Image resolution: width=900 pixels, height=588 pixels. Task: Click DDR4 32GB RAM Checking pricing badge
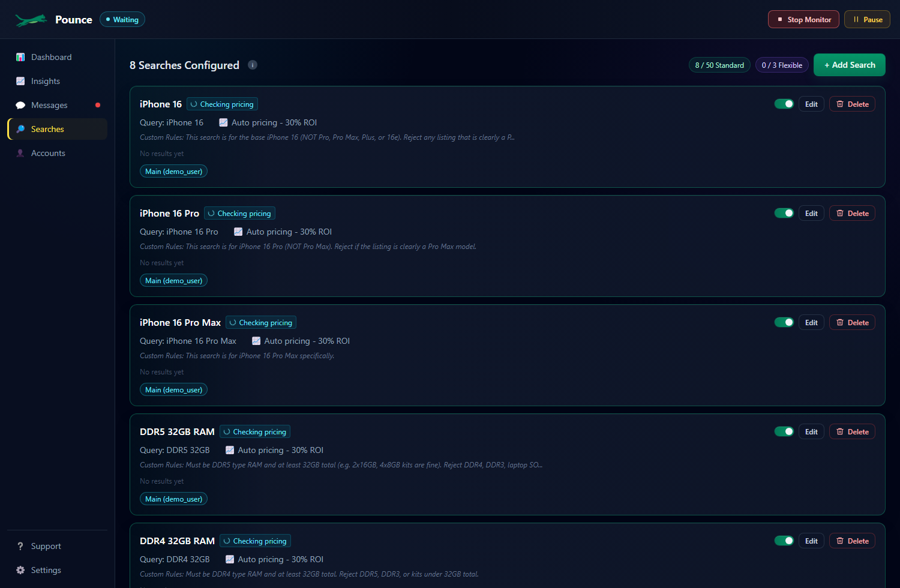(x=255, y=541)
